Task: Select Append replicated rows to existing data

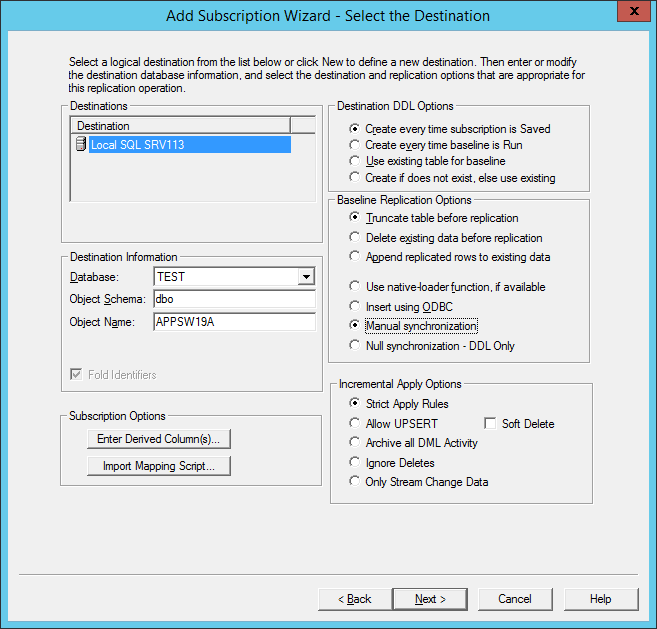Action: 355,257
